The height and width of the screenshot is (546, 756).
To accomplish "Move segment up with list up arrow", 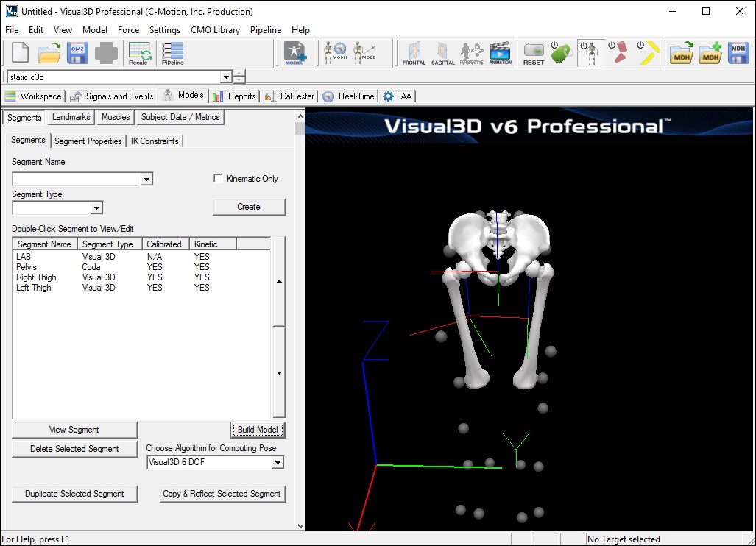I will coord(279,281).
